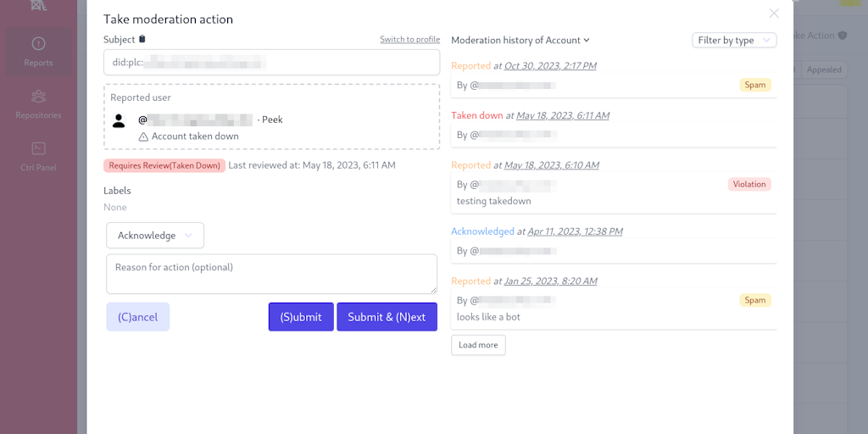Click the reported user avatar icon
The height and width of the screenshot is (434, 868).
[x=120, y=120]
